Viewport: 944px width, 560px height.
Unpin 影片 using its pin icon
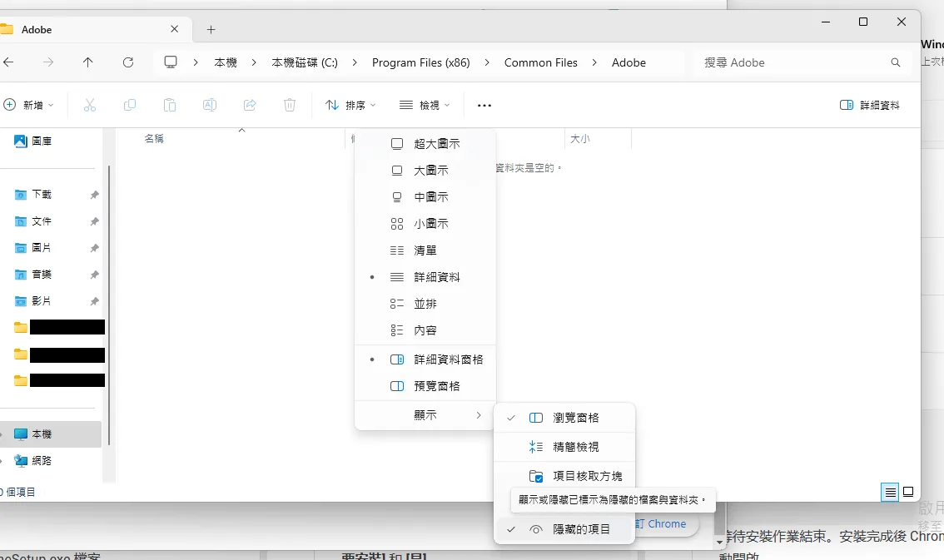(x=95, y=301)
